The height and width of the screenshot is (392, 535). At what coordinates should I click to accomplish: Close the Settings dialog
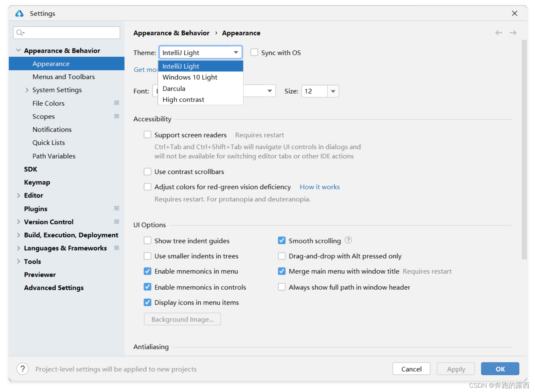point(515,13)
